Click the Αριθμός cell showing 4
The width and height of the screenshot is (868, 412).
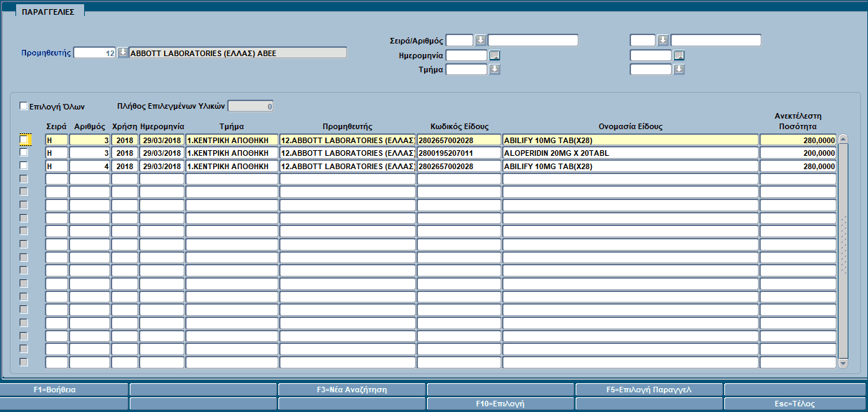[90, 166]
